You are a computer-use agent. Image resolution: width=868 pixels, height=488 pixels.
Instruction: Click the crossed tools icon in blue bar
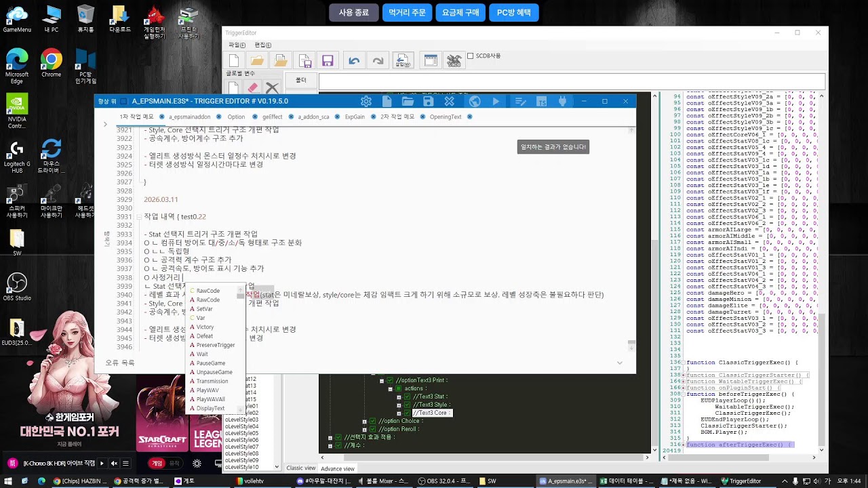click(449, 101)
